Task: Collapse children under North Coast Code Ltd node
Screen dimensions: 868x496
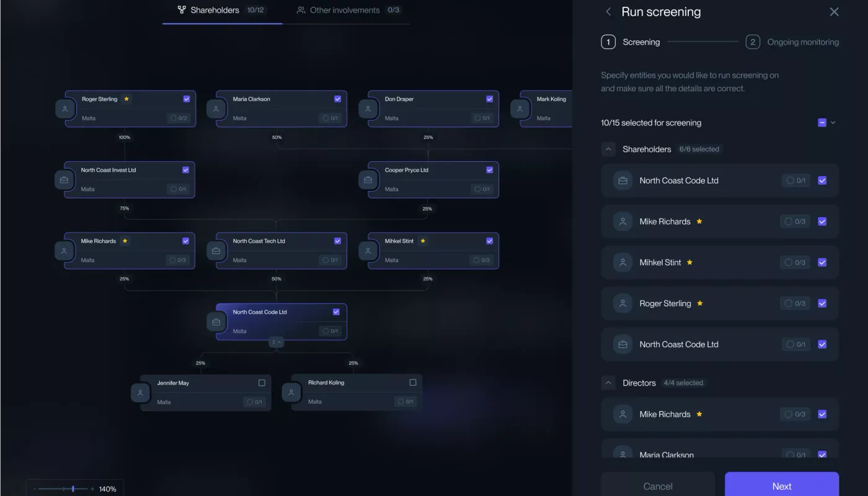Action: (277, 342)
